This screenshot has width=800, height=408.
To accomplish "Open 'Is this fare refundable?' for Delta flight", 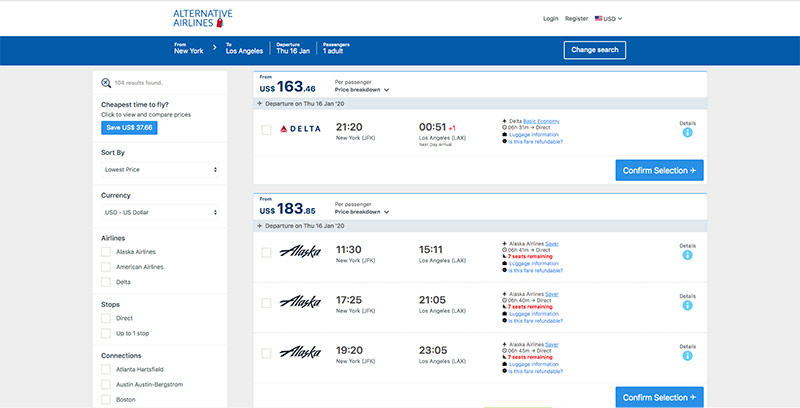I will [536, 141].
